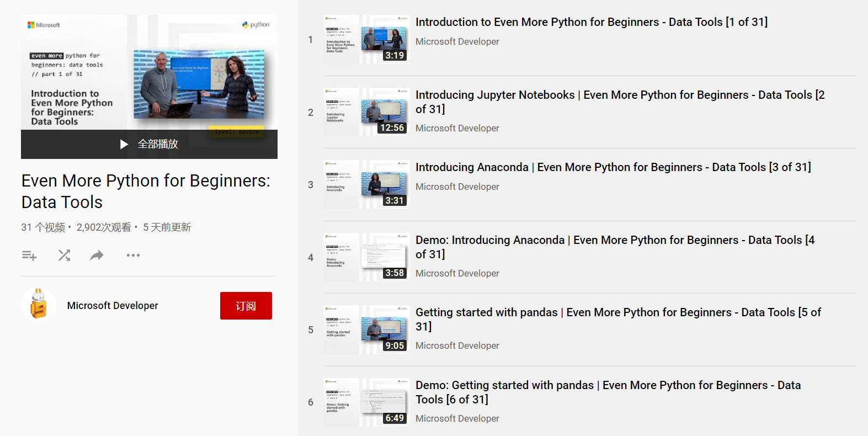Image resolution: width=868 pixels, height=436 pixels.
Task: Open thumbnail of video 5 (9:05)
Action: [x=366, y=329]
